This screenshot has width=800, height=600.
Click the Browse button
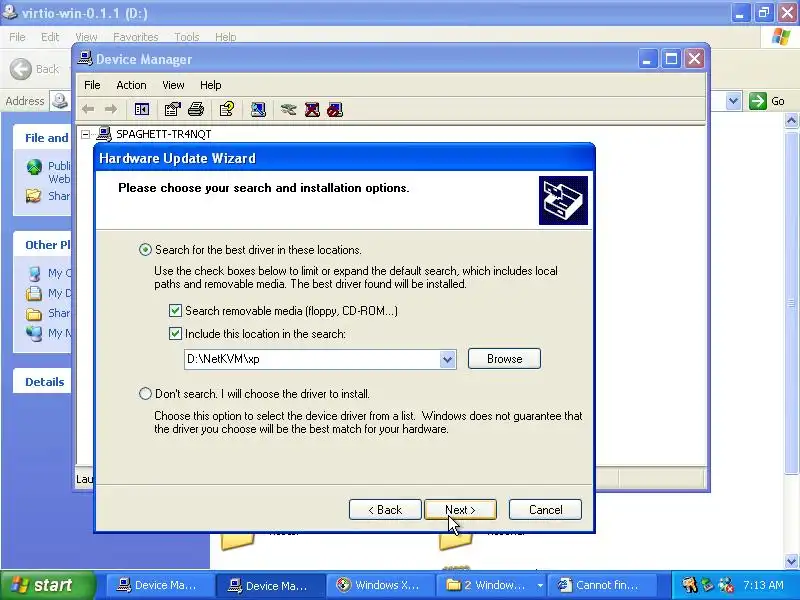[x=504, y=359]
